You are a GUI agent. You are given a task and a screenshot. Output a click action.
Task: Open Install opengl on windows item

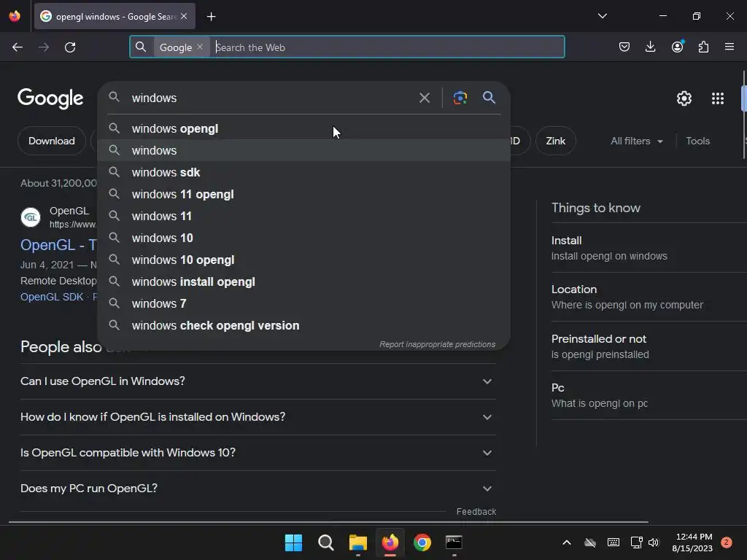pyautogui.click(x=649, y=248)
